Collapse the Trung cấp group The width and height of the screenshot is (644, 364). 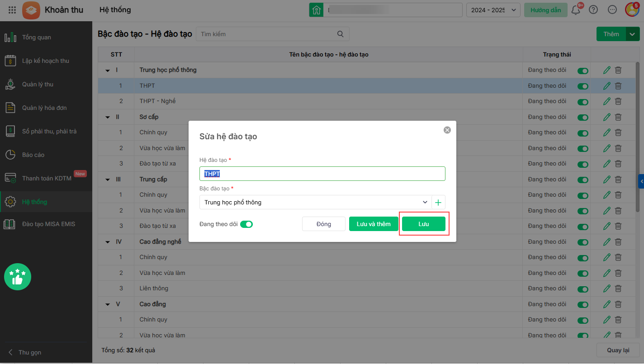[108, 180]
